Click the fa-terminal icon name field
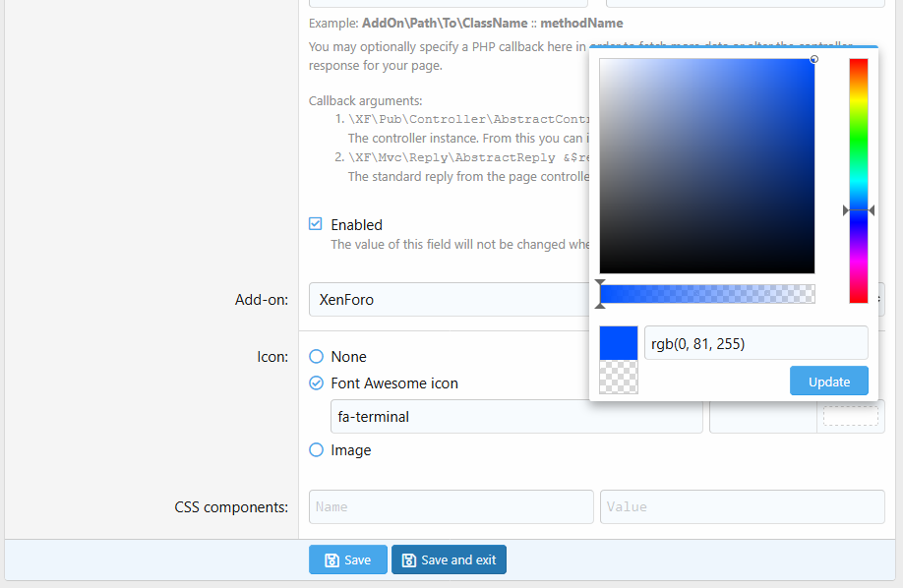The image size is (903, 588). (x=516, y=416)
